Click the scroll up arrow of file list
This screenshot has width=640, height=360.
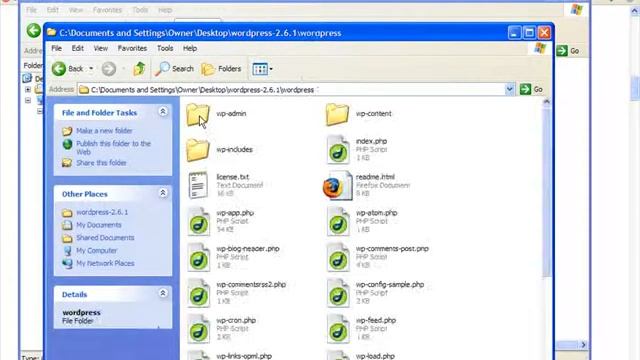547,101
